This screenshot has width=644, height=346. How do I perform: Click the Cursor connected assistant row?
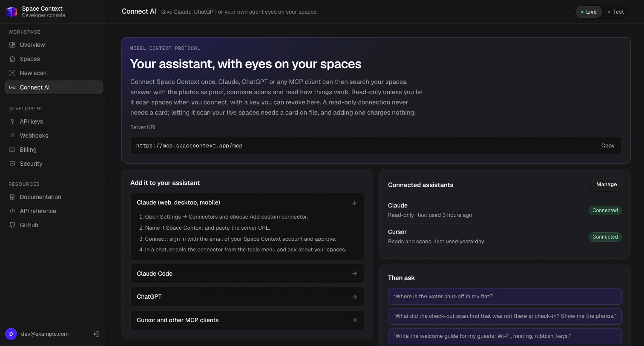coord(505,236)
